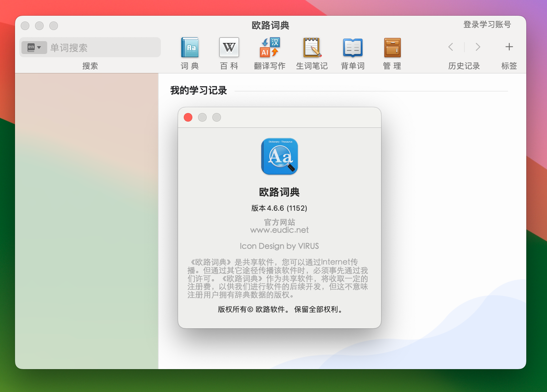
Task: Go back in 历史记录 history
Action: click(x=451, y=47)
